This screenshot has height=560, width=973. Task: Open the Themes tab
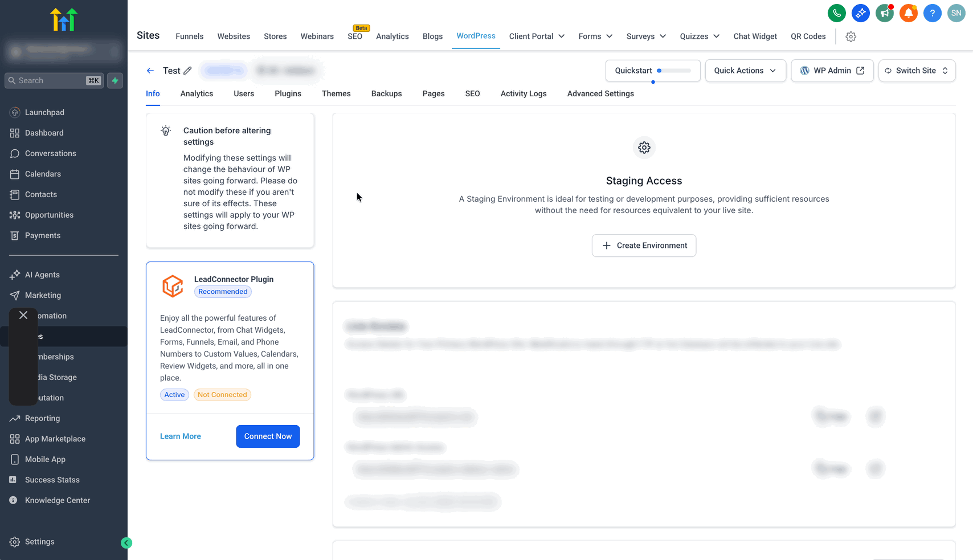point(336,94)
